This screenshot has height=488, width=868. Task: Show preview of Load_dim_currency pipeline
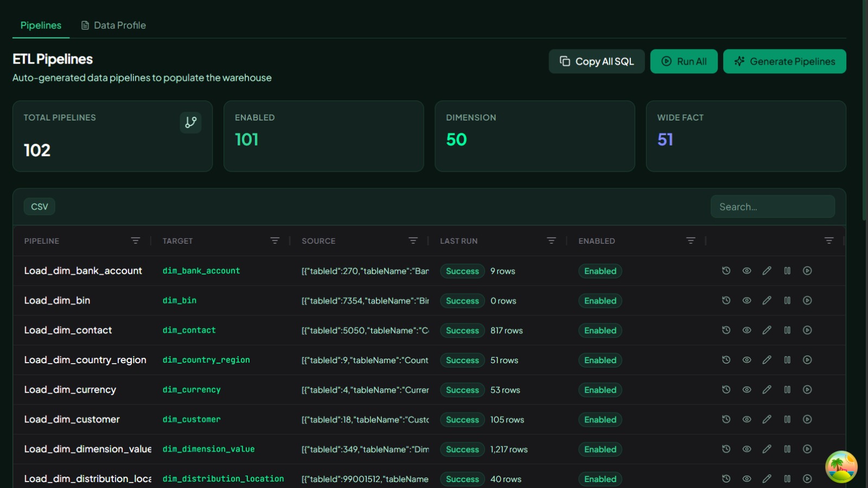point(746,390)
